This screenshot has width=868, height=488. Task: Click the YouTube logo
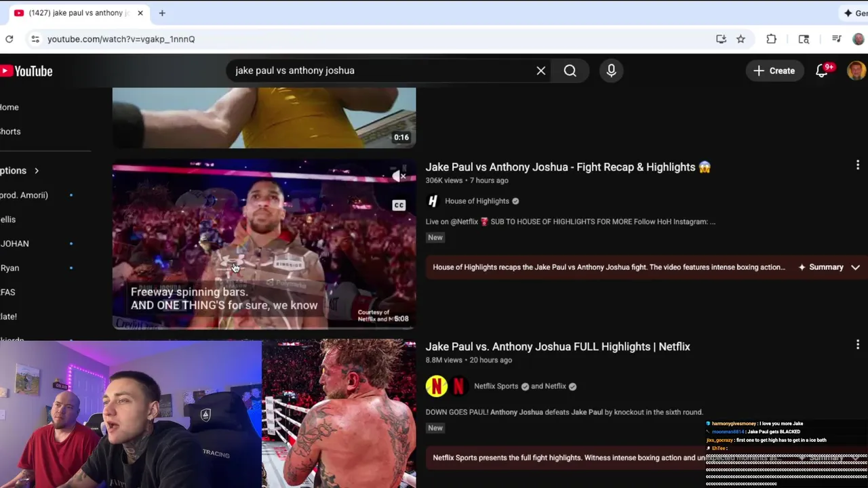point(26,71)
